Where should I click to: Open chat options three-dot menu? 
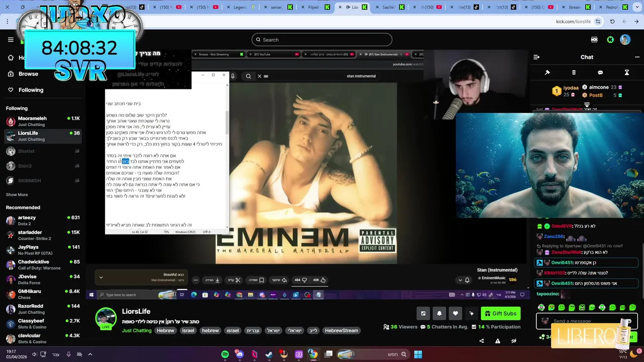(x=637, y=57)
